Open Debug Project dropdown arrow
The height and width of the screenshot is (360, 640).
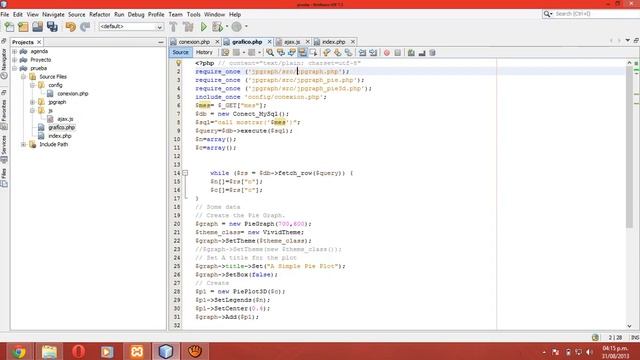[x=227, y=27]
